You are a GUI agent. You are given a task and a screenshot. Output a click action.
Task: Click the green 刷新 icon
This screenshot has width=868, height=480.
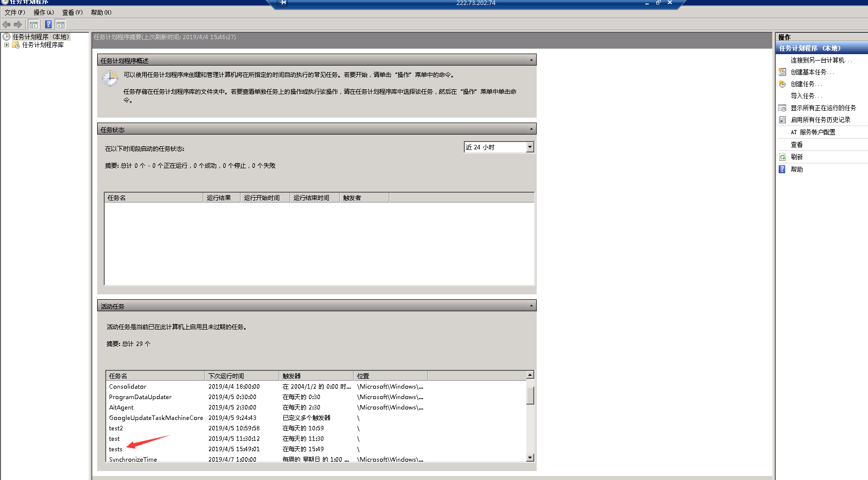[x=782, y=157]
